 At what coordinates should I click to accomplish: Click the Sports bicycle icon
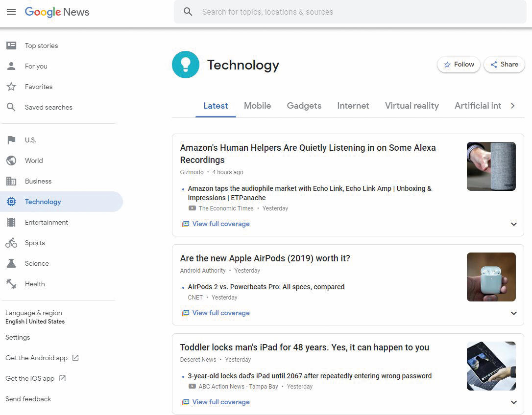11,243
